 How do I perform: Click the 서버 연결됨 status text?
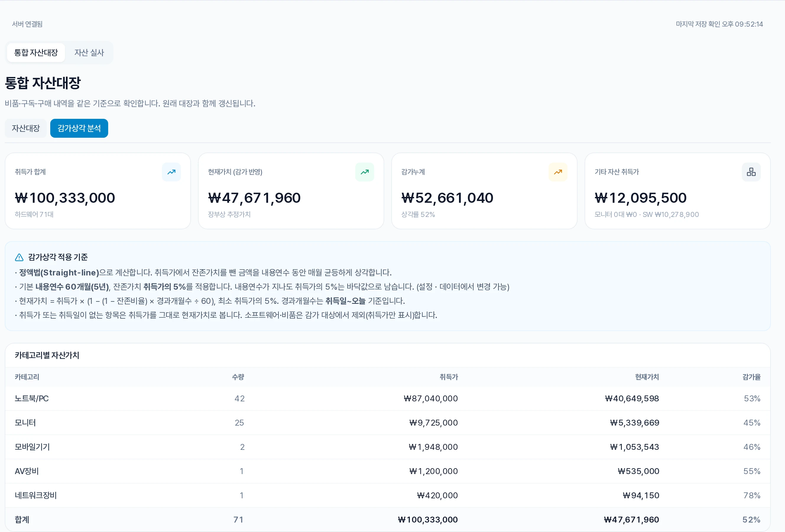[27, 24]
